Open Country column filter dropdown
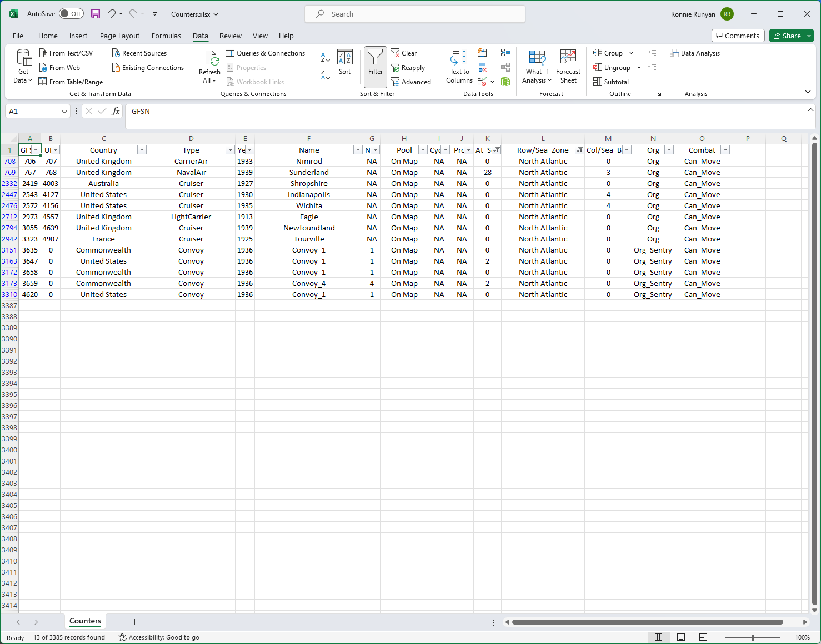This screenshot has height=644, width=821. (142, 150)
